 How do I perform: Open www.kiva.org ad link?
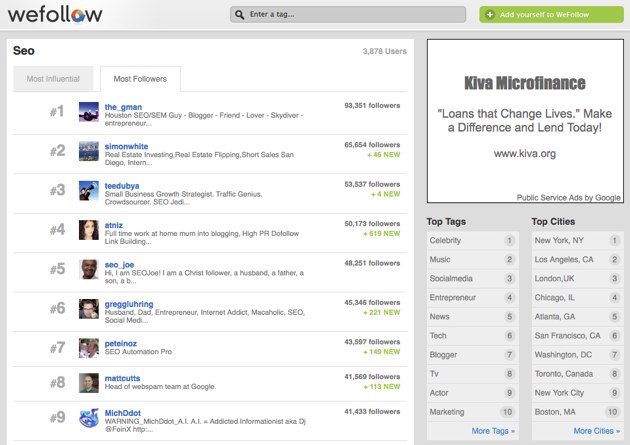(x=525, y=153)
